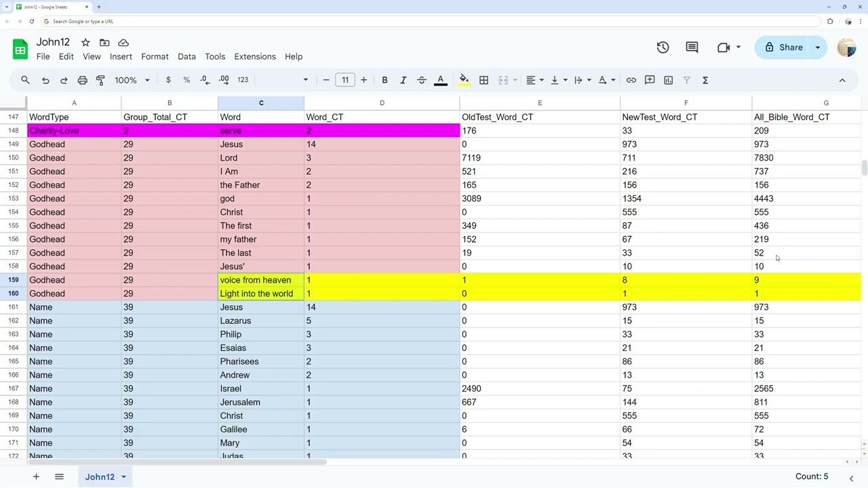Click the font size field

pos(345,80)
